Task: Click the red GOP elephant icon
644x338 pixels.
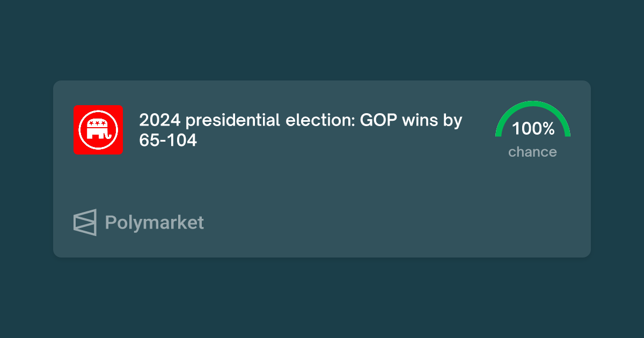Action: pyautogui.click(x=98, y=129)
